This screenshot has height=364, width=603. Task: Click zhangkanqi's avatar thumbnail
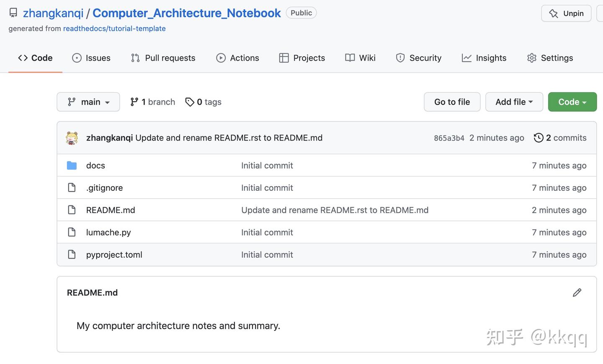coord(72,138)
